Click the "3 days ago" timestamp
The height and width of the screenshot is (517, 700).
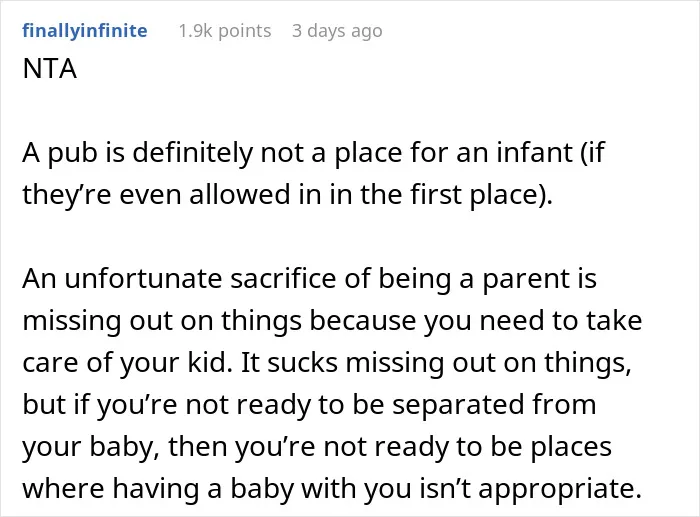337,31
